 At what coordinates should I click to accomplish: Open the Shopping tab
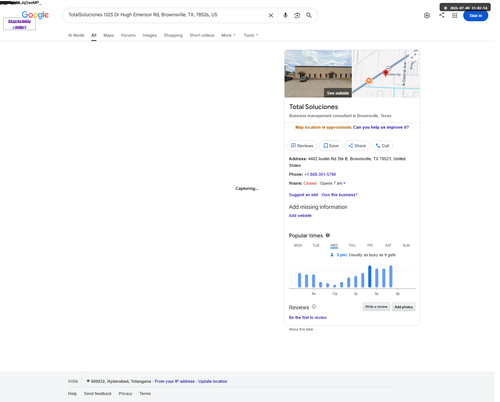(x=173, y=35)
